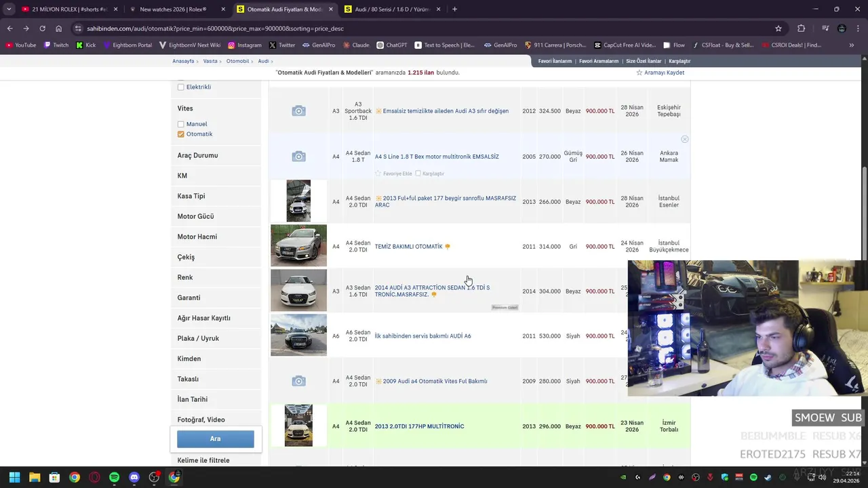Show more bookmarks chevron
868x488 pixels.
852,45
